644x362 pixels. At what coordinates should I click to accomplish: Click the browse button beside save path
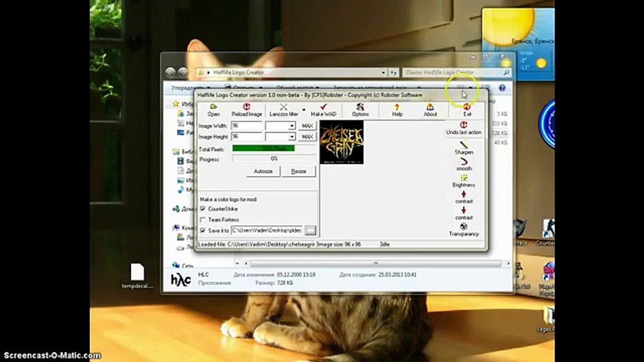click(x=310, y=231)
